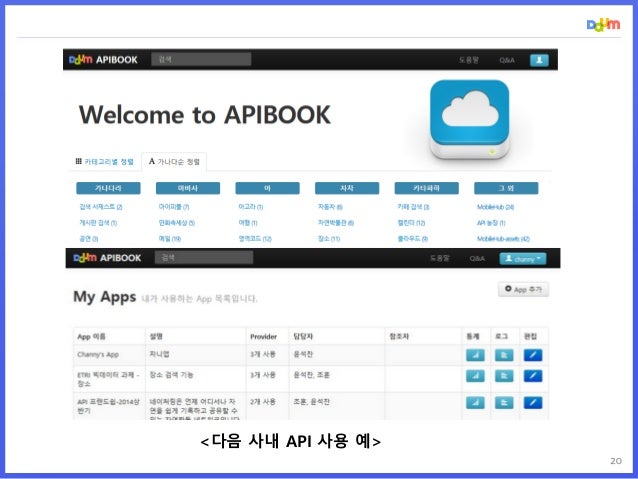Open stats for API 프렌드쉽-2014상반기 app
Screen dimensions: 638x479
(475, 403)
